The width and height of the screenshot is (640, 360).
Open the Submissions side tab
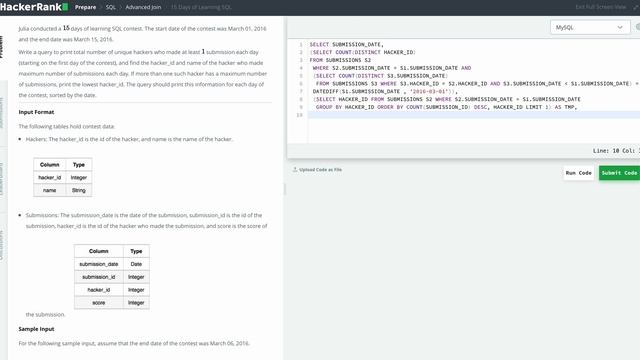click(2, 113)
